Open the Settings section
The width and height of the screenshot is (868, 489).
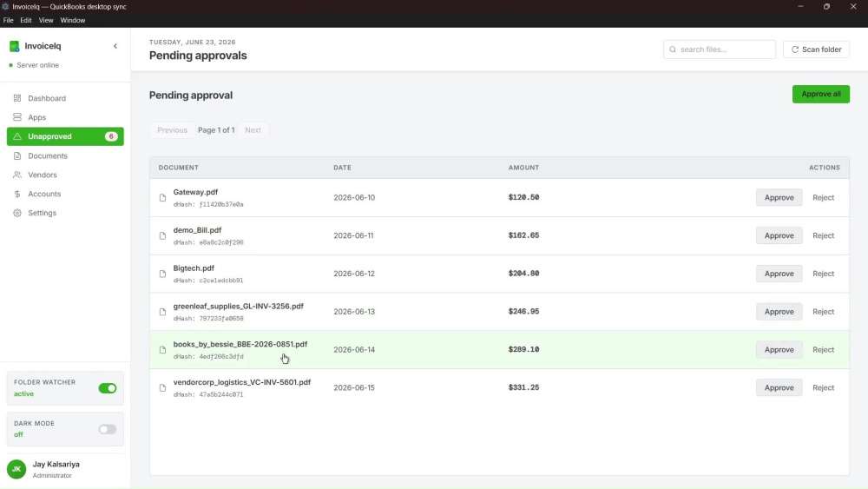click(65, 213)
